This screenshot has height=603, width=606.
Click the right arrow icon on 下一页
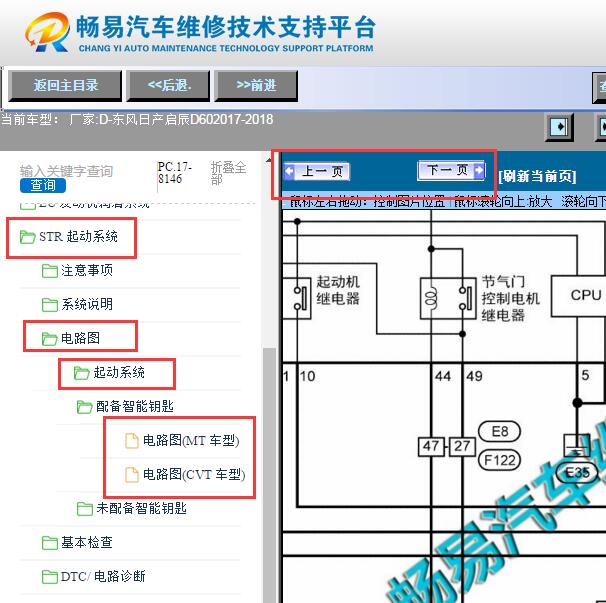[x=479, y=170]
